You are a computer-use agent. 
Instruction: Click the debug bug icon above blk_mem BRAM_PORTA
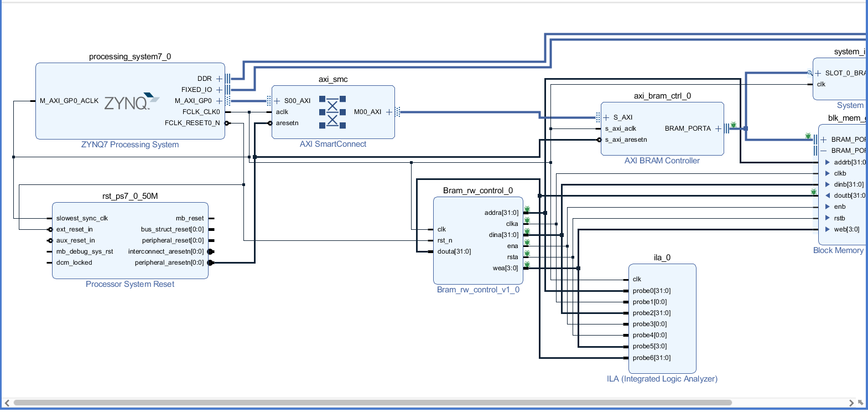coord(808,136)
